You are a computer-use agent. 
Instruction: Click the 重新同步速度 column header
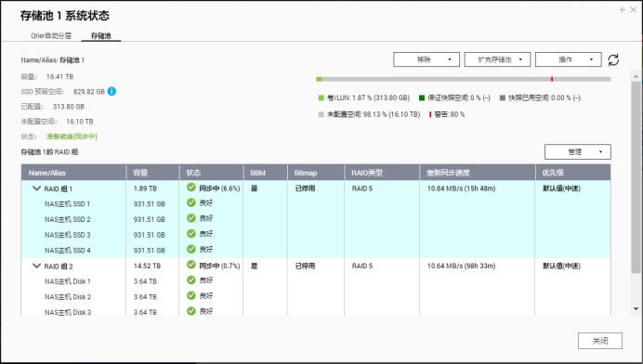[x=478, y=173]
